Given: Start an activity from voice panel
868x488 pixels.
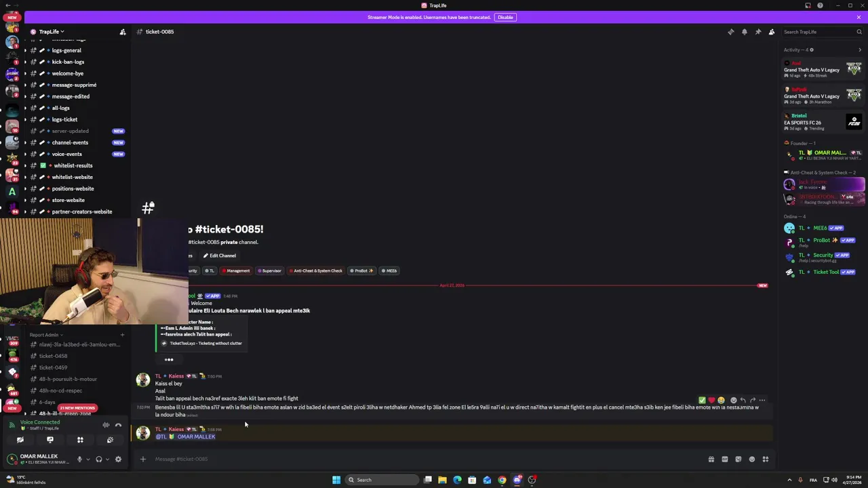Looking at the screenshot, I should click(80, 440).
